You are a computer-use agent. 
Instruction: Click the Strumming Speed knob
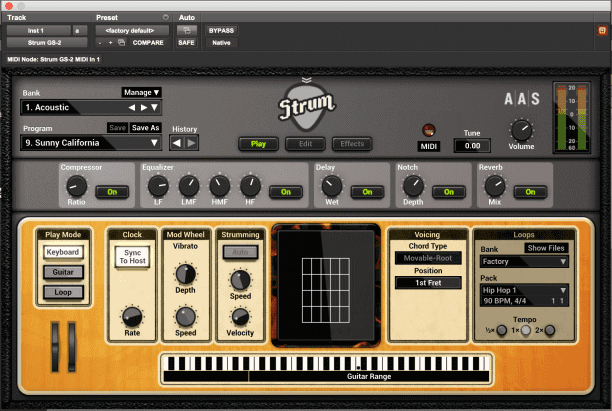click(x=240, y=280)
